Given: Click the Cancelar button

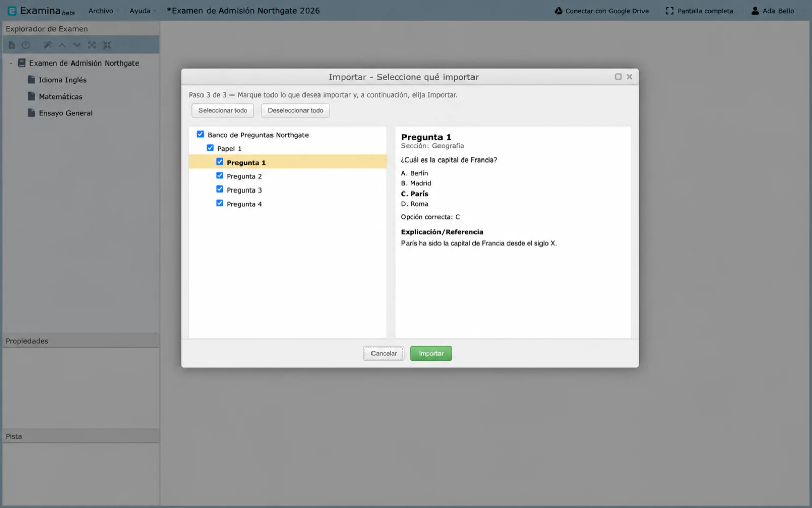Looking at the screenshot, I should click(x=384, y=354).
